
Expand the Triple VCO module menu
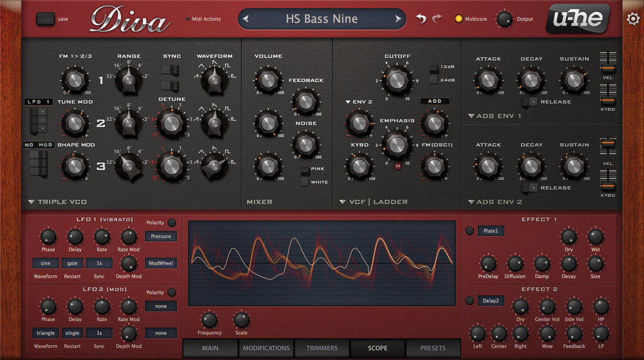tap(31, 202)
